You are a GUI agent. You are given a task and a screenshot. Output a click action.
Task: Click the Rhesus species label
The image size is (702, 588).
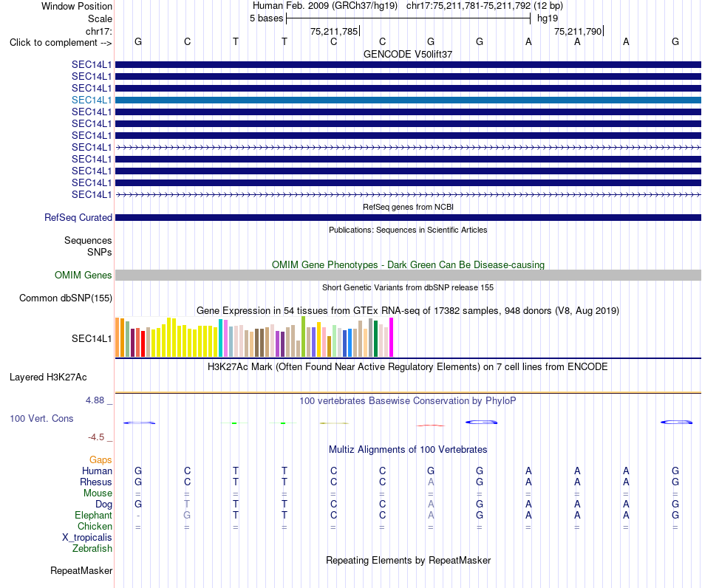pyautogui.click(x=96, y=482)
